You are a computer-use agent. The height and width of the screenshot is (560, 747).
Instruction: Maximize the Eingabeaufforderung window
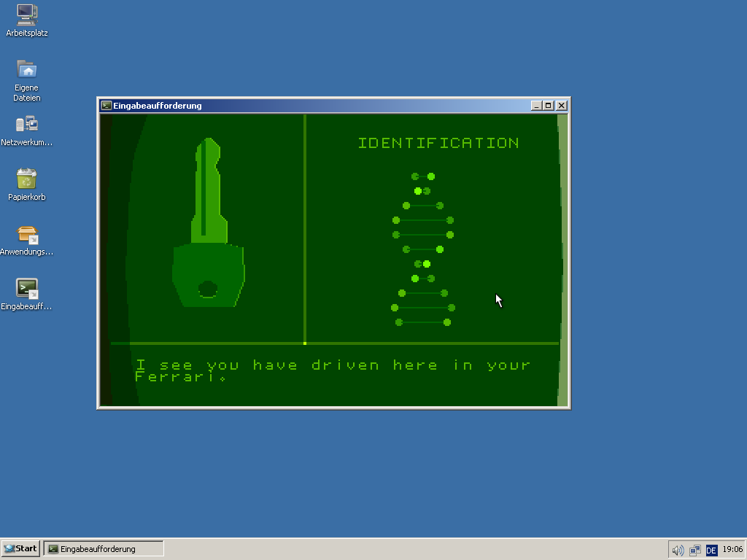549,106
